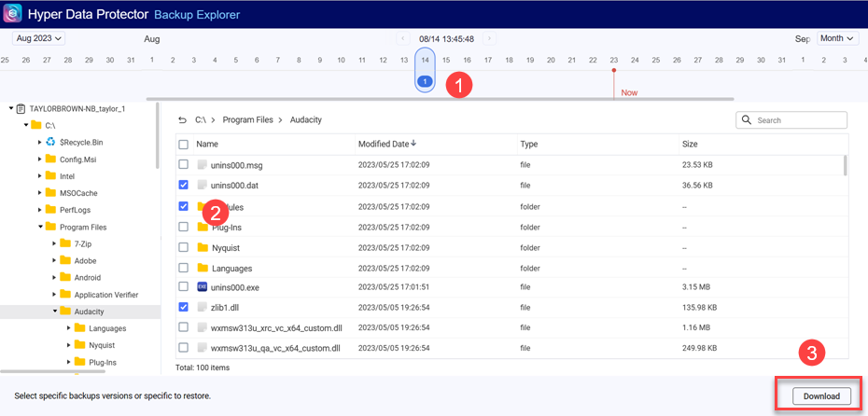This screenshot has height=416, width=868.
Task: Uncheck the unins000.dat checkbox
Action: (184, 186)
